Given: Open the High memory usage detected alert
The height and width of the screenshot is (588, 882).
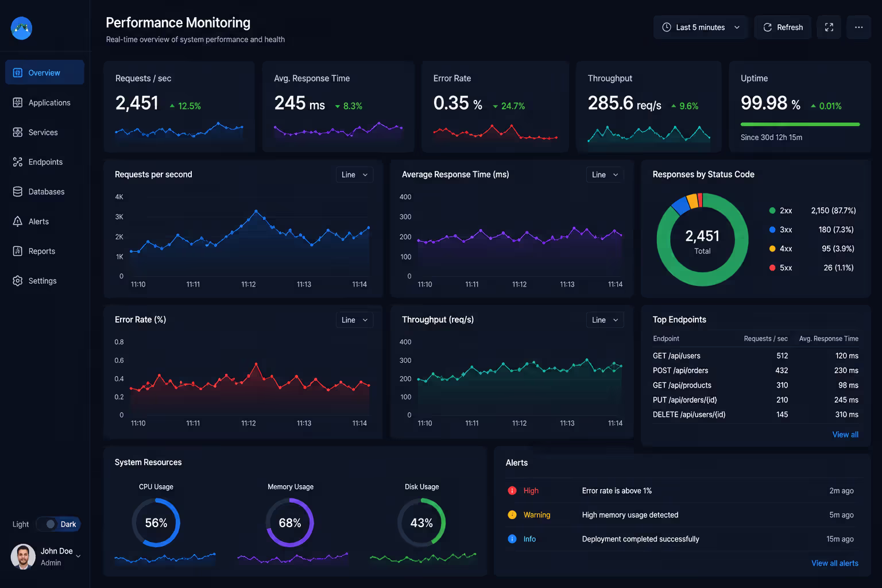Looking at the screenshot, I should click(x=681, y=515).
